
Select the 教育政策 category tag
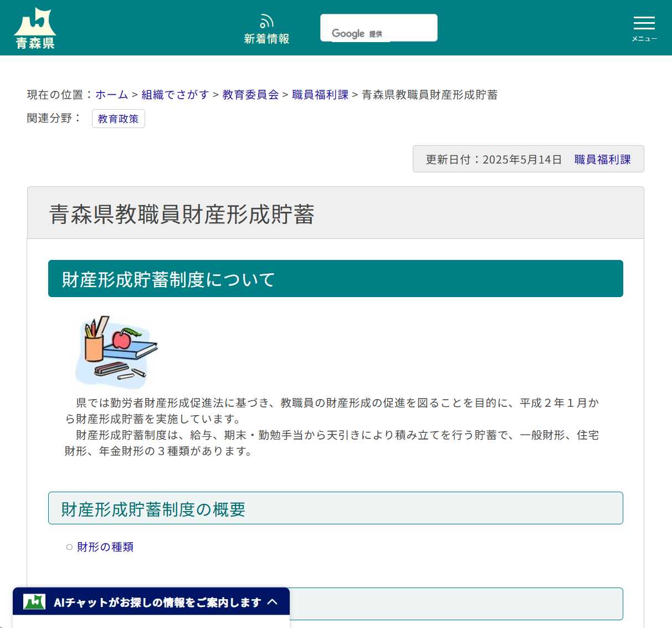118,118
